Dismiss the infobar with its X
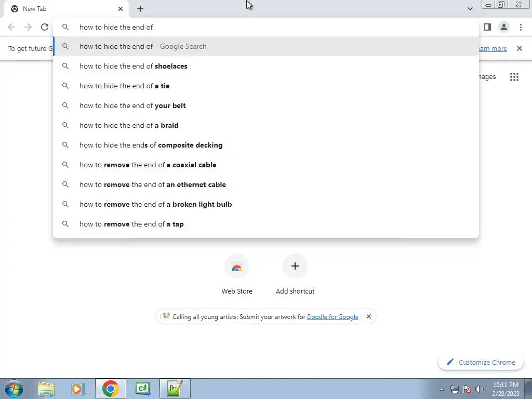The width and height of the screenshot is (532, 399). (x=520, y=48)
